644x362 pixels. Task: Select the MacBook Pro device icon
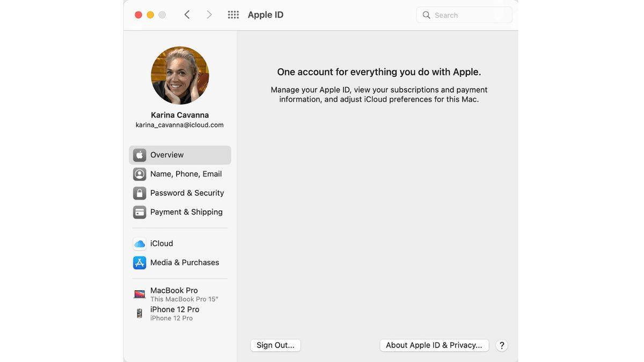click(140, 293)
